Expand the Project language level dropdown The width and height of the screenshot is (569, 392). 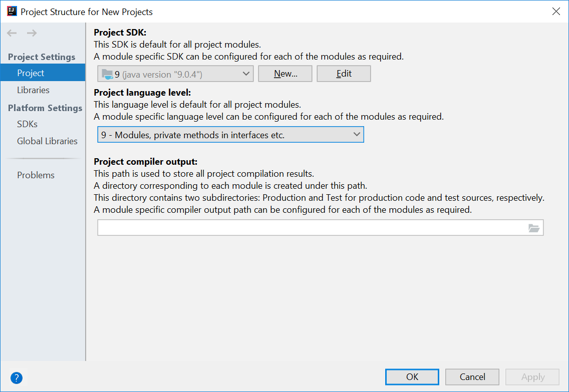[x=230, y=134]
